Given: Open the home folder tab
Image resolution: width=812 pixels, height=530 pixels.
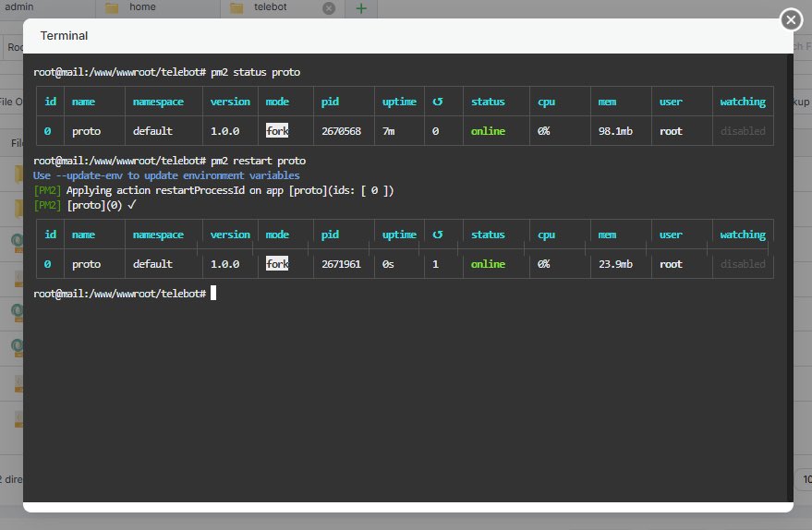Looking at the screenshot, I should 142,6.
